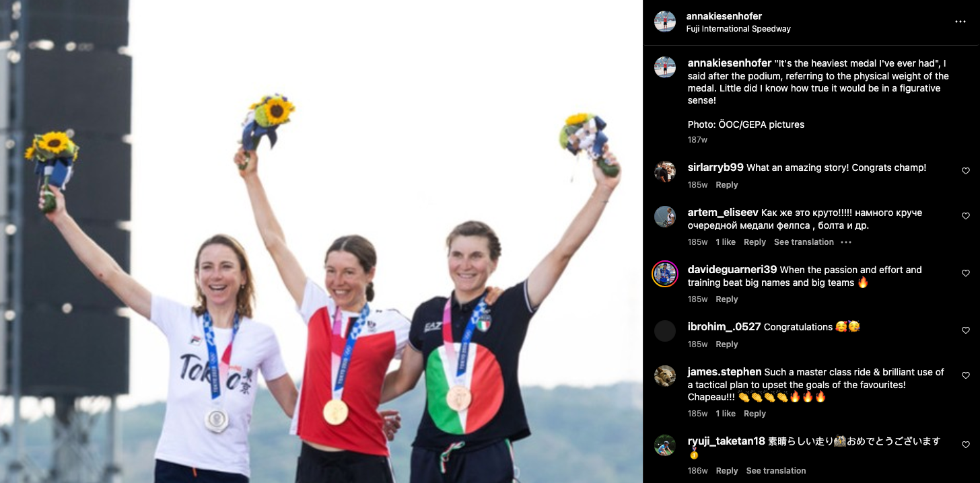The image size is (980, 483).
Task: Tap the heart on ryuji_taketan18's comment
Action: (966, 445)
